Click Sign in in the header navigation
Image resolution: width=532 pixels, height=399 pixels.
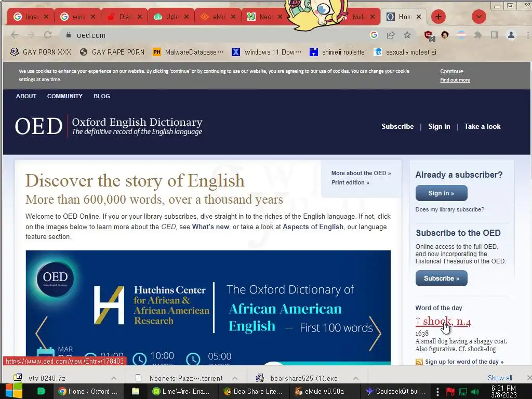(x=439, y=127)
